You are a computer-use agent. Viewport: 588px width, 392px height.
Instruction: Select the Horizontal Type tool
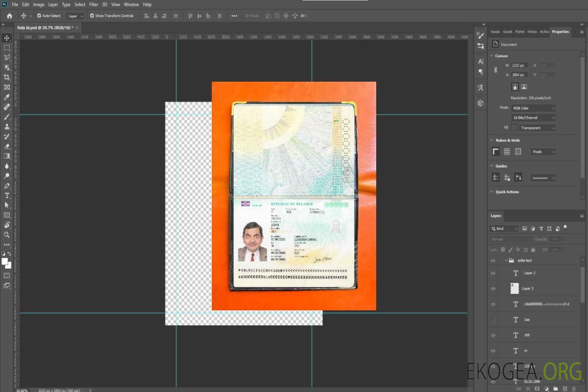[7, 195]
